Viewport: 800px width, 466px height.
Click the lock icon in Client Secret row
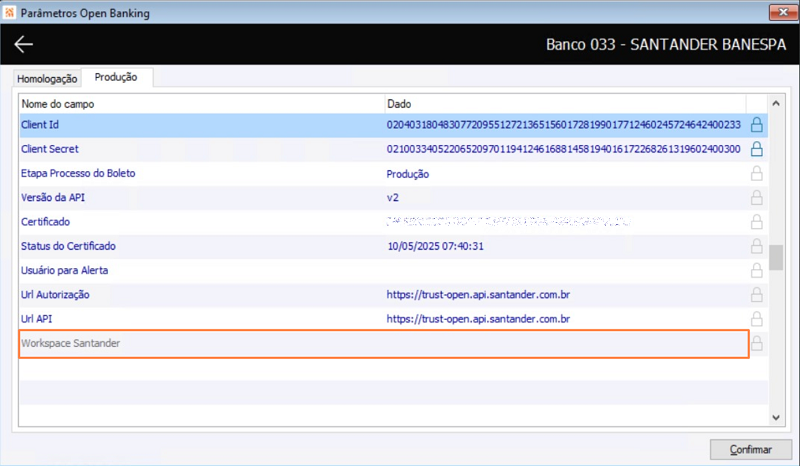click(x=757, y=149)
